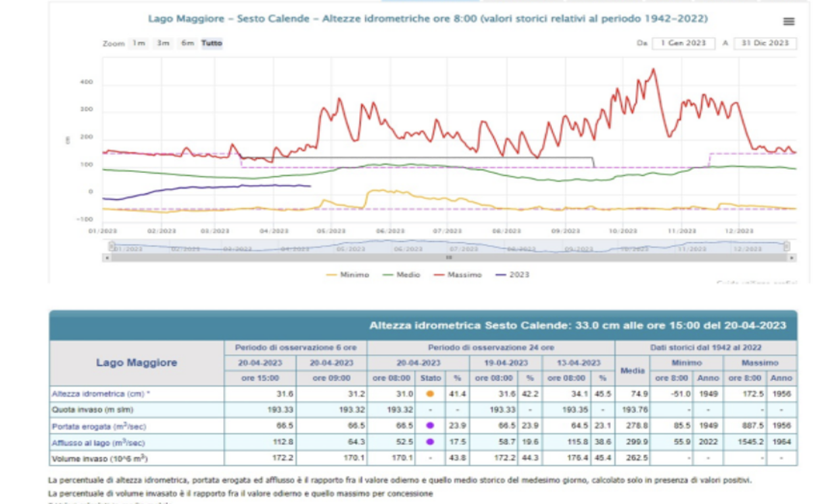Image resolution: width=824 pixels, height=504 pixels.
Task: Click the A end date field
Action: click(765, 43)
